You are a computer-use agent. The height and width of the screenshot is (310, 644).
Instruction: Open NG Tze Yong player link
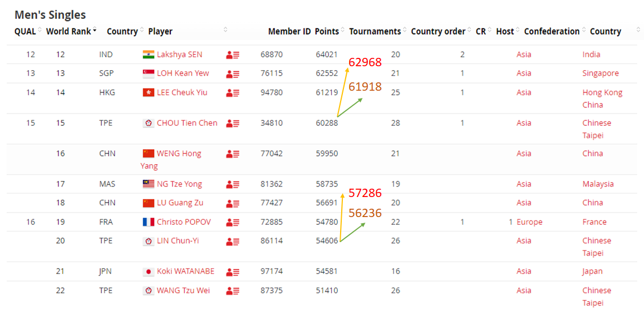[x=179, y=184]
